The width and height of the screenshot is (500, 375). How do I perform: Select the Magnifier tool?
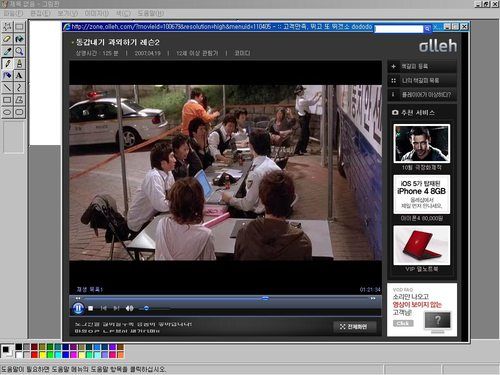19,51
